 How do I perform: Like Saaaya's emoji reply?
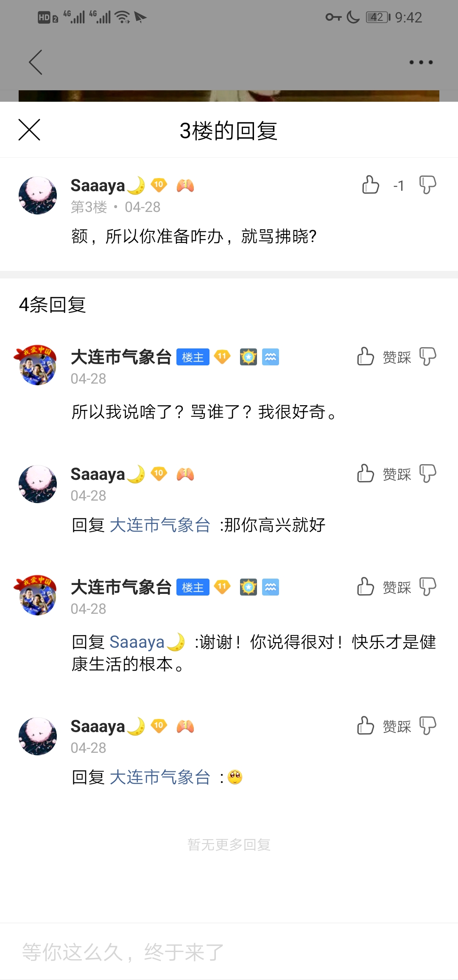tap(366, 726)
